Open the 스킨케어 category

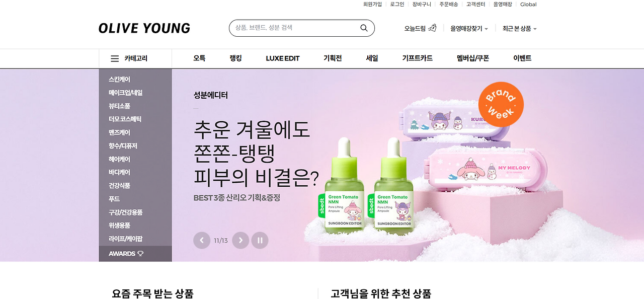[x=119, y=80]
